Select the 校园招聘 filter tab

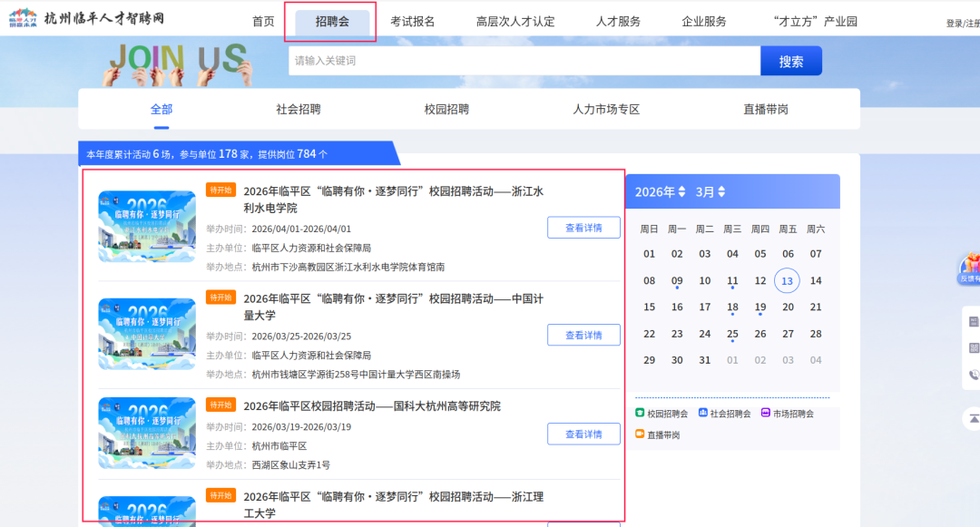446,110
